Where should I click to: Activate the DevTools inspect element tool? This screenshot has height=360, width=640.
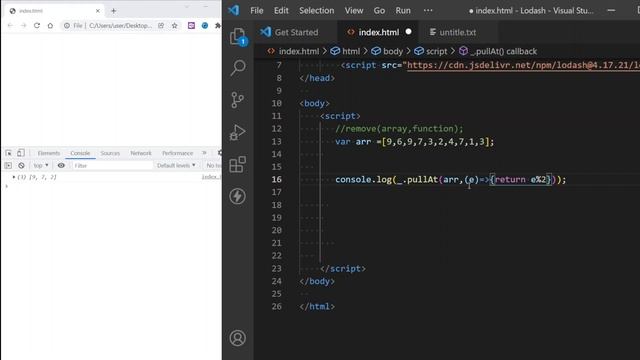(9, 153)
